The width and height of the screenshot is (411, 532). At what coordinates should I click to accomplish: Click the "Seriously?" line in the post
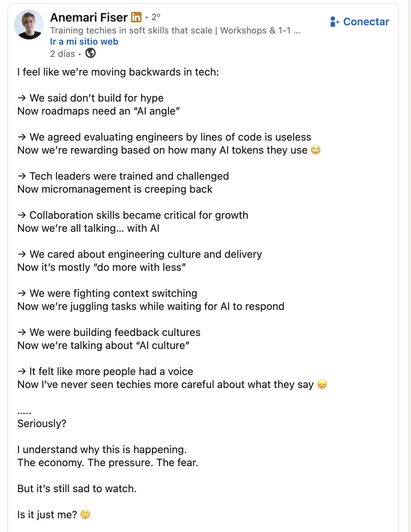coord(42,423)
